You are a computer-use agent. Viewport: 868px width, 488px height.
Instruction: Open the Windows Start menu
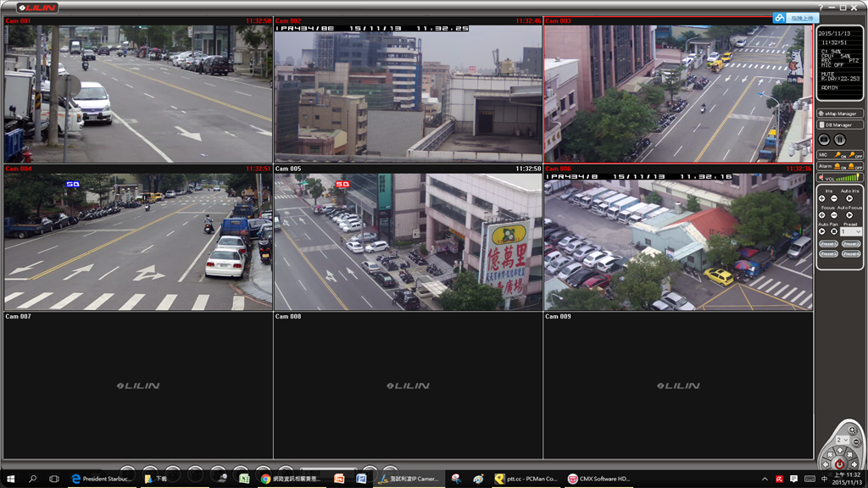click(10, 479)
